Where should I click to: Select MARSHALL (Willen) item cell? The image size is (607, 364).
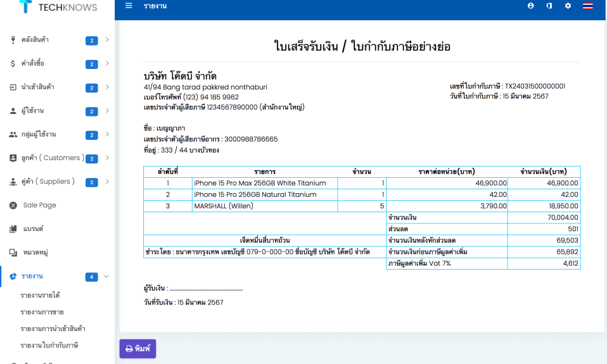point(265,206)
